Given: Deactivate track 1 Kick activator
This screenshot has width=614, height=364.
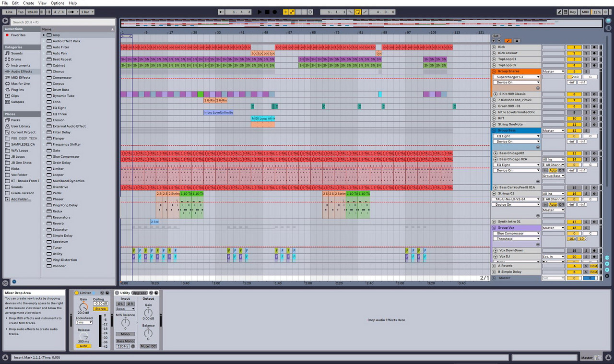Looking at the screenshot, I should pyautogui.click(x=574, y=47).
